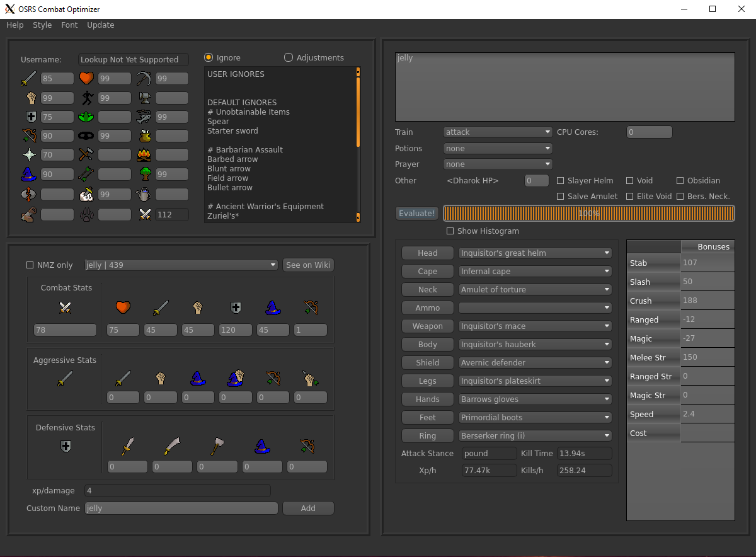This screenshot has height=557, width=756.
Task: Click the 100% evaluation progress bar
Action: (589, 214)
